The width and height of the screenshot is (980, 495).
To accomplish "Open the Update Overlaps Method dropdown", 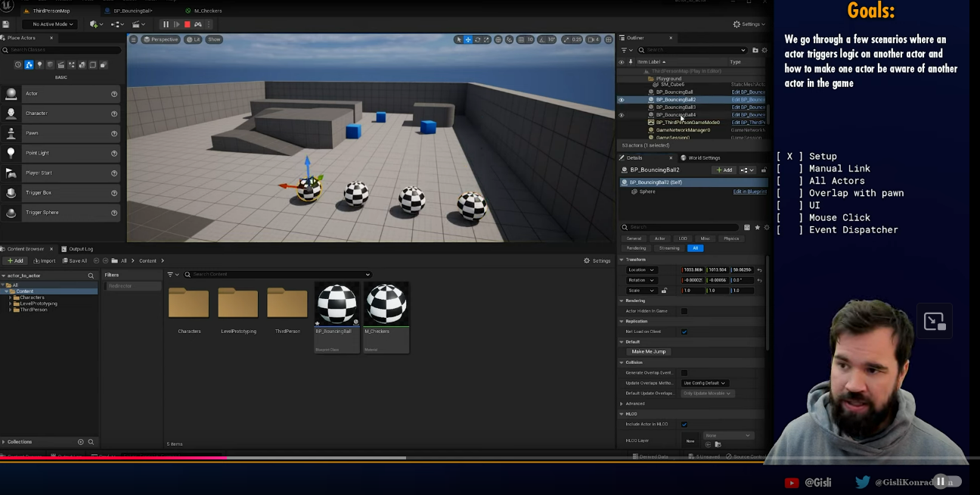I will pos(704,383).
